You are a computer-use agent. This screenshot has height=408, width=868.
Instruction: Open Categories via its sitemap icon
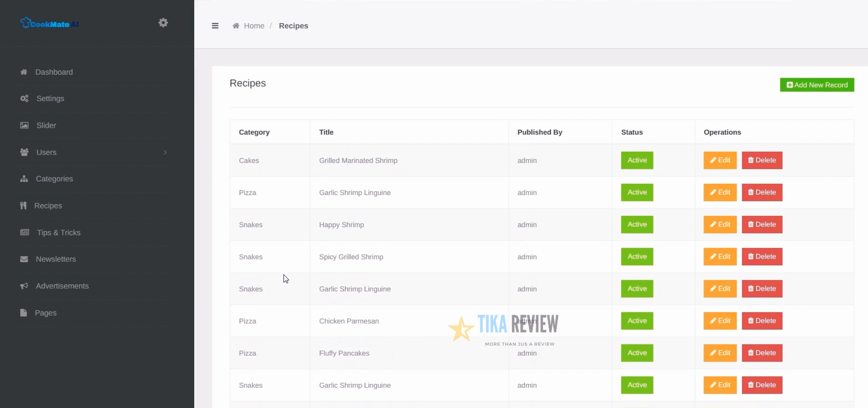(23, 179)
